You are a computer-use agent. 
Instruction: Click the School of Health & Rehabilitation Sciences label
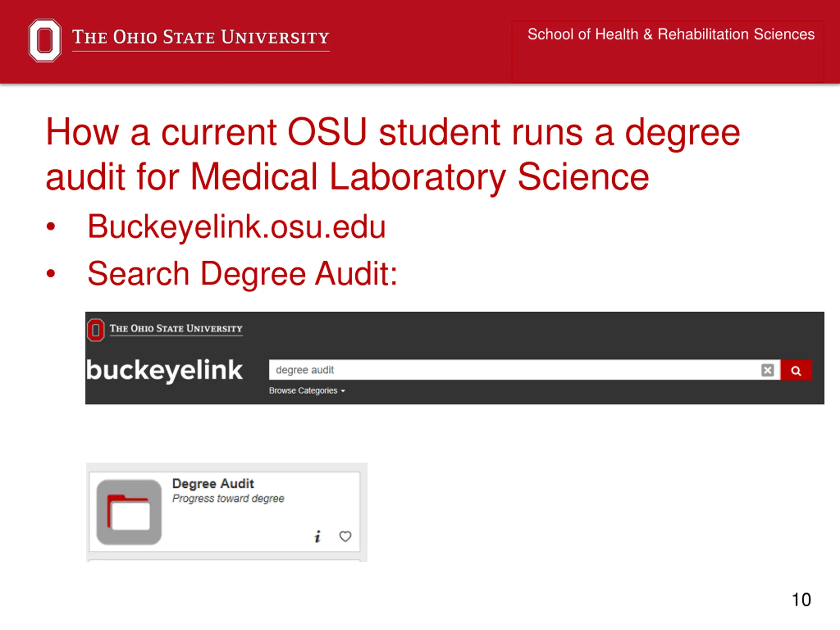[671, 34]
